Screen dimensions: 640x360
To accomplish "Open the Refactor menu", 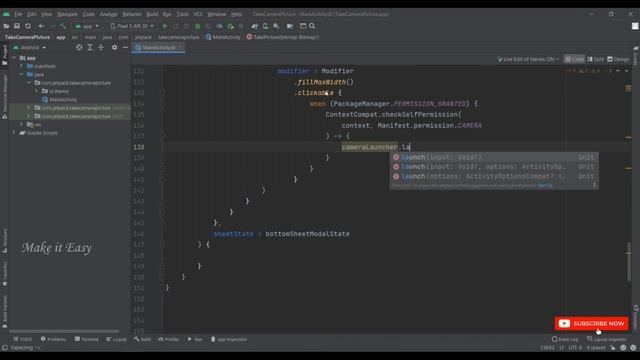I will [x=132, y=14].
